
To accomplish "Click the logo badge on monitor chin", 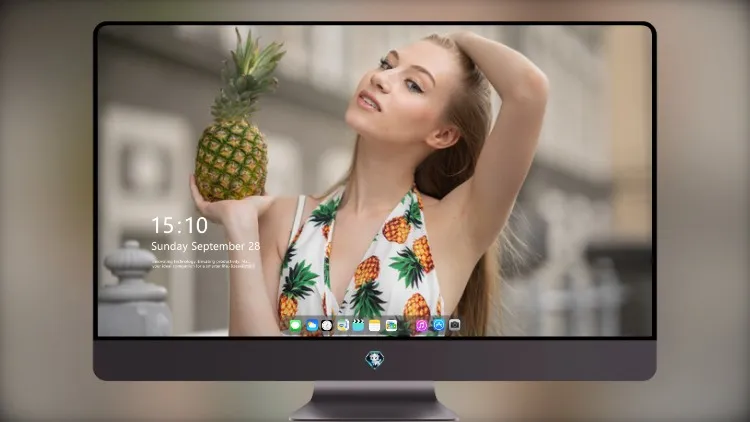I will tap(375, 360).
